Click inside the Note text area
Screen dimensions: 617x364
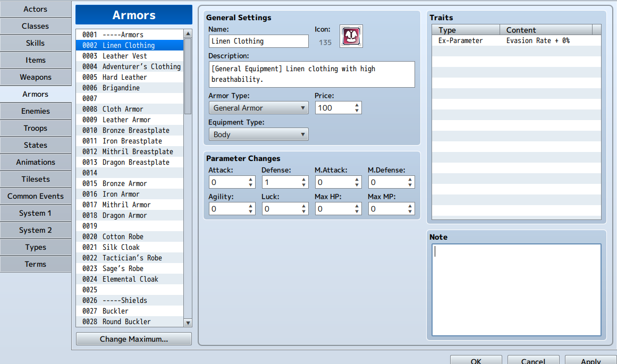point(515,290)
